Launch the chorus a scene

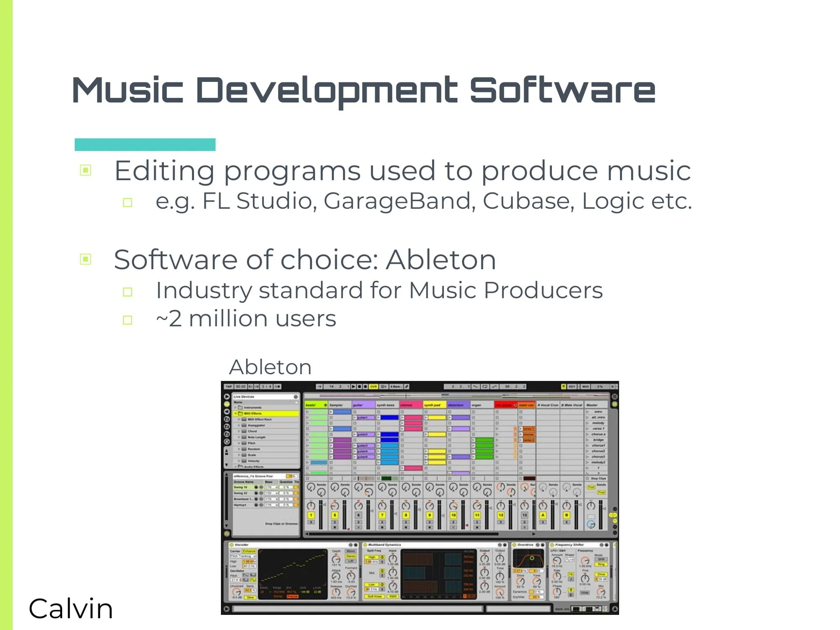point(588,434)
